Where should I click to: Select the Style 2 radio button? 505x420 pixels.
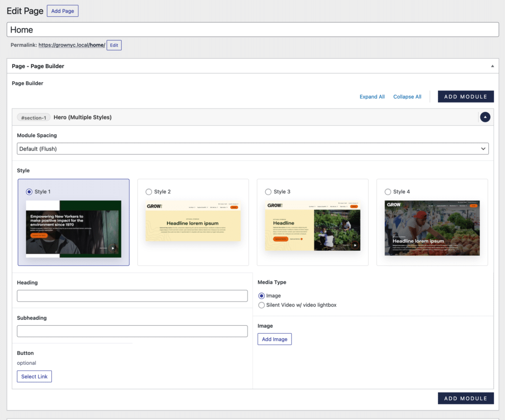click(x=149, y=192)
